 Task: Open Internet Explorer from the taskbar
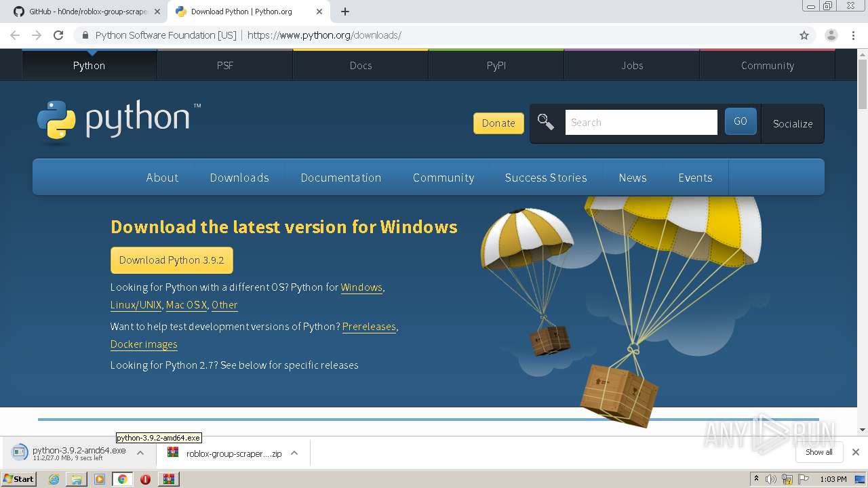pyautogui.click(x=54, y=479)
